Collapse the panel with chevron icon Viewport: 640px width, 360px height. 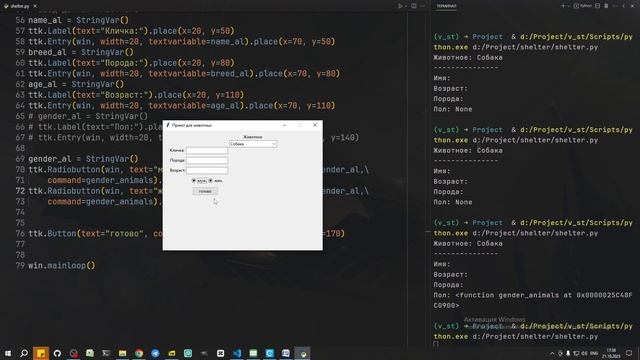click(624, 6)
